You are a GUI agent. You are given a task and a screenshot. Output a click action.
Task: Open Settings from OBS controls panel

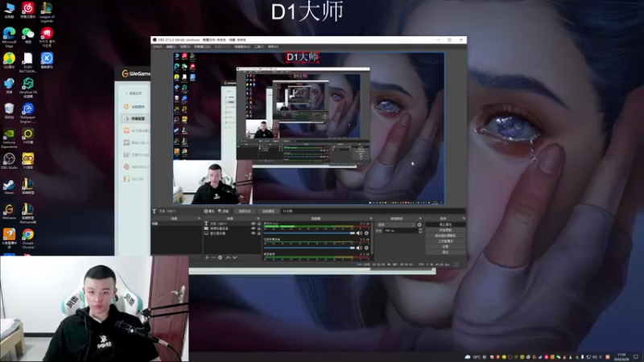446,247
